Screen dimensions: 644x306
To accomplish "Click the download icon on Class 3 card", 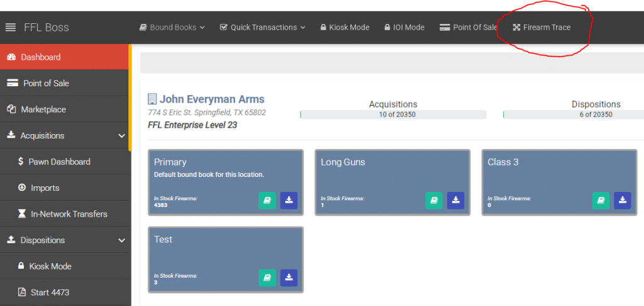I will pos(622,200).
